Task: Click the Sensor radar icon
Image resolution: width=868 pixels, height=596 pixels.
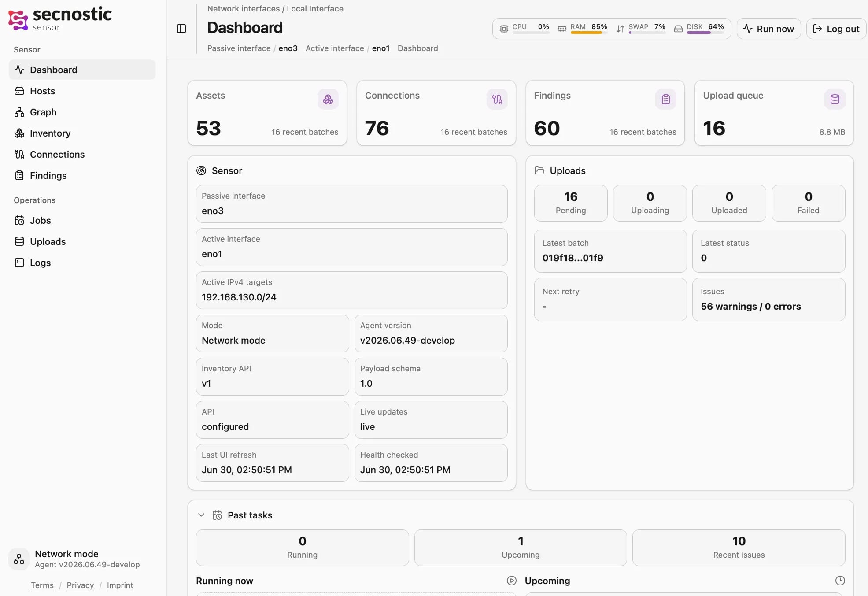Action: point(201,170)
